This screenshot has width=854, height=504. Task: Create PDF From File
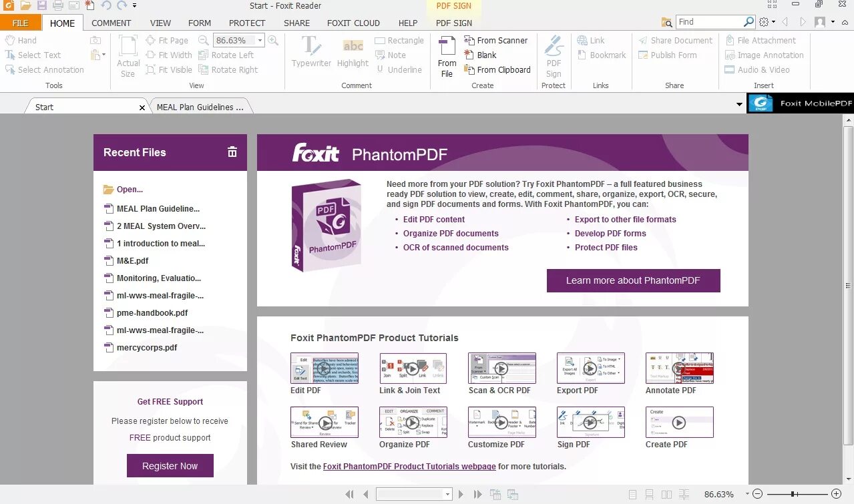point(447,57)
